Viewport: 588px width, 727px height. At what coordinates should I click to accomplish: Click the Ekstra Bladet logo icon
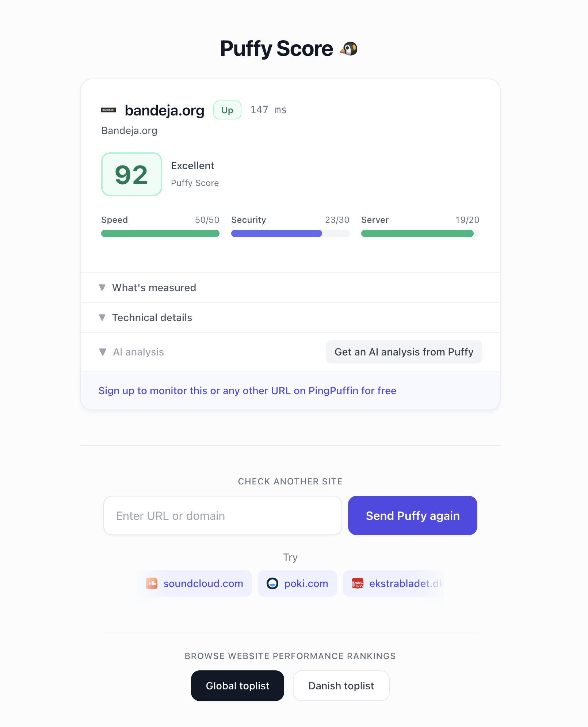click(x=357, y=583)
